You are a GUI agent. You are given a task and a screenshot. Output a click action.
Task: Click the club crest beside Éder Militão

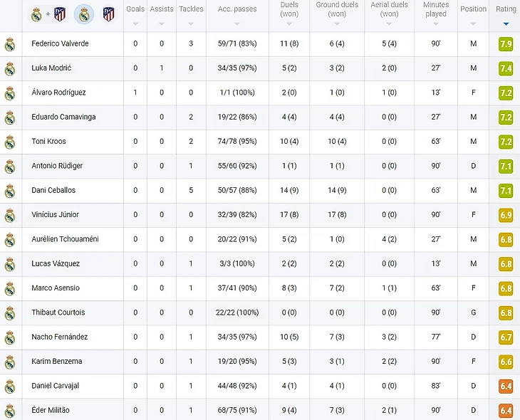(x=10, y=410)
